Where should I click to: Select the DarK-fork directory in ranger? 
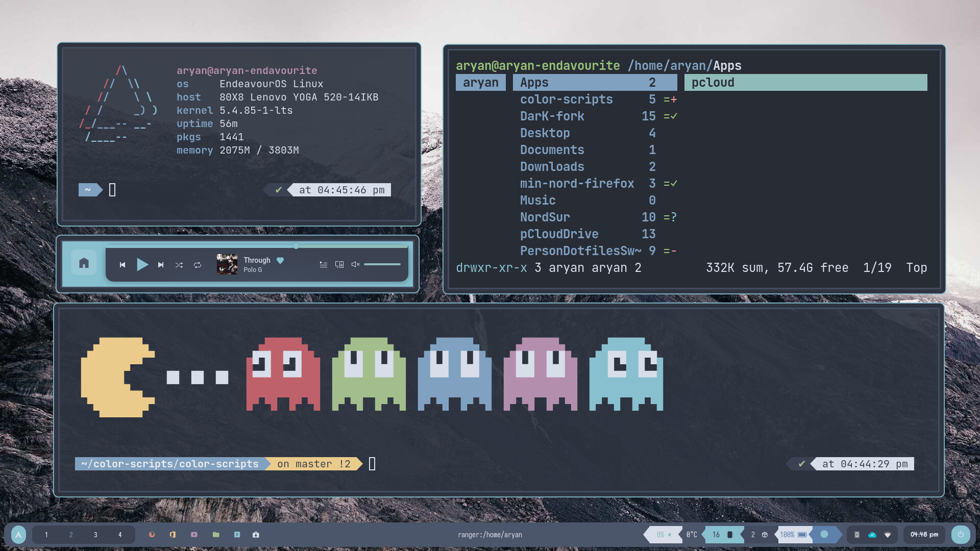595,116
